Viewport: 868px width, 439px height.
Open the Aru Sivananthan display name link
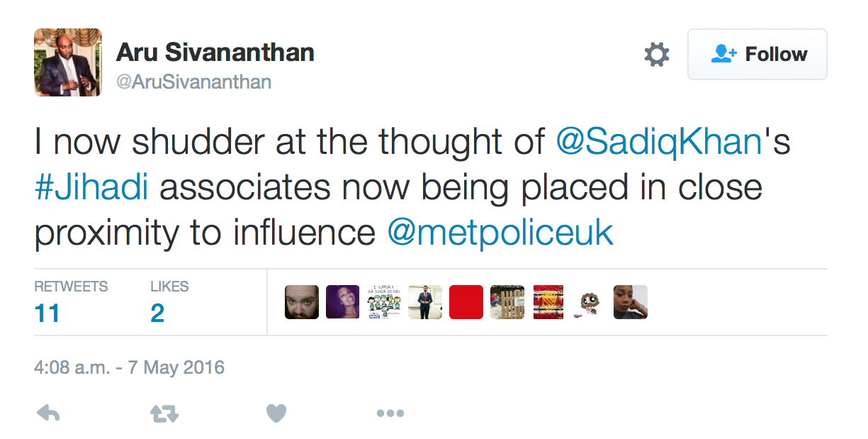coord(215,52)
